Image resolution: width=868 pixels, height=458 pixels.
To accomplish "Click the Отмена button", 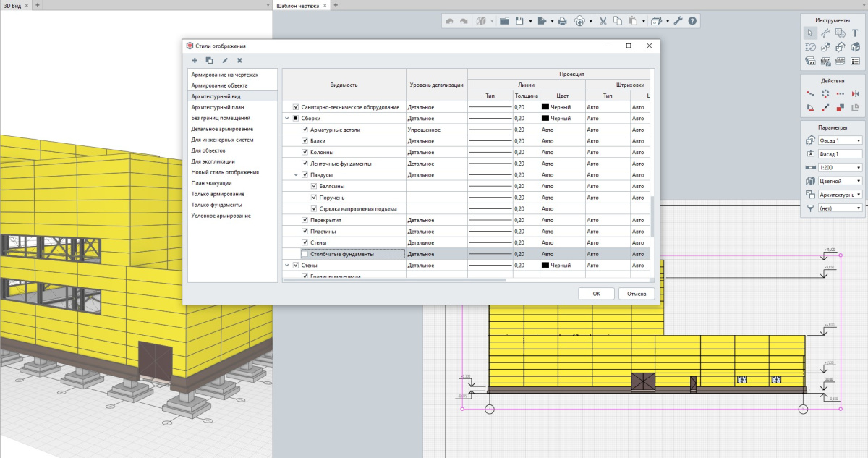I will [x=636, y=294].
